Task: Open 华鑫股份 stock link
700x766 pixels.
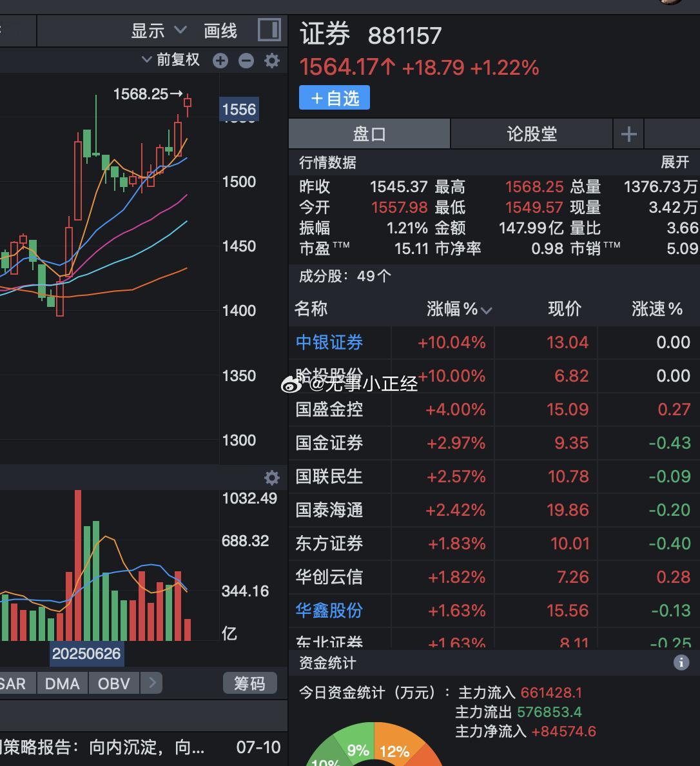Action: (x=329, y=610)
